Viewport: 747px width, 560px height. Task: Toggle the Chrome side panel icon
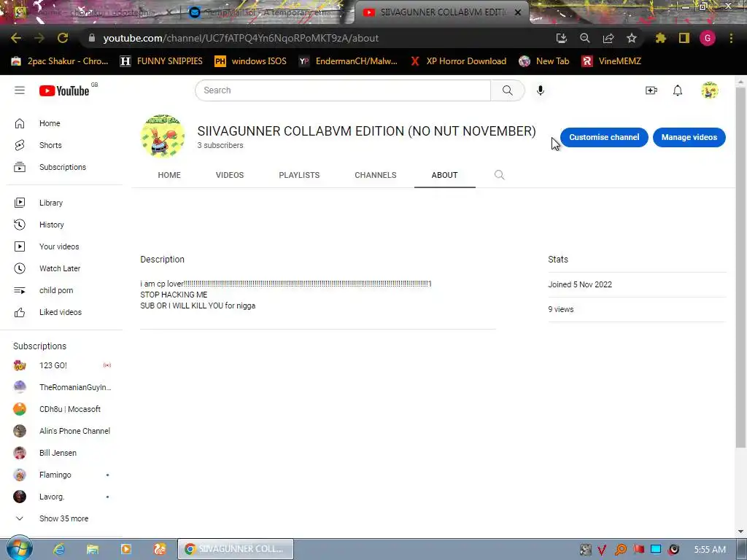684,38
